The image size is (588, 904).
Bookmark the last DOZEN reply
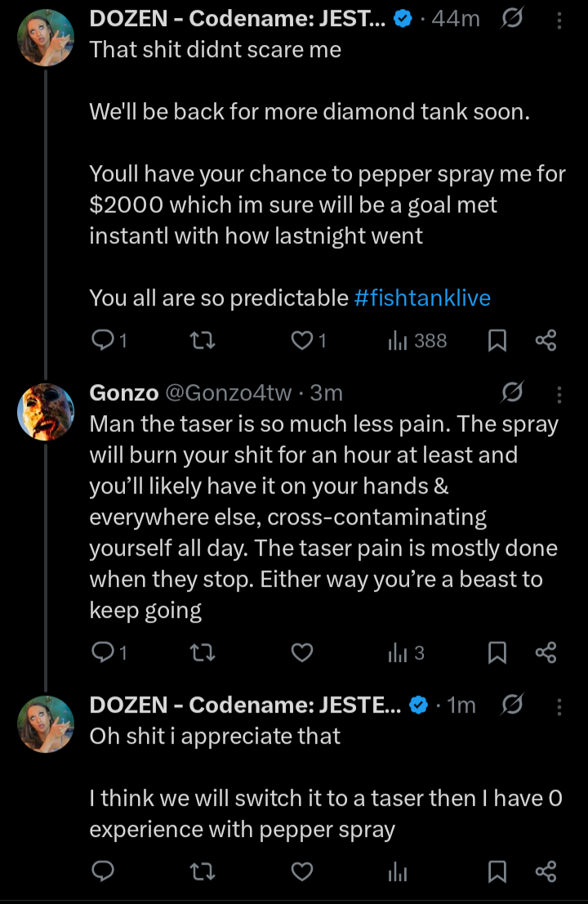497,871
